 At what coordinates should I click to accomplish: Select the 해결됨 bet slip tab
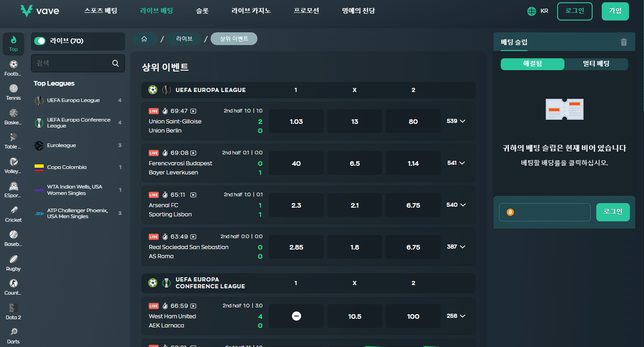[533, 64]
